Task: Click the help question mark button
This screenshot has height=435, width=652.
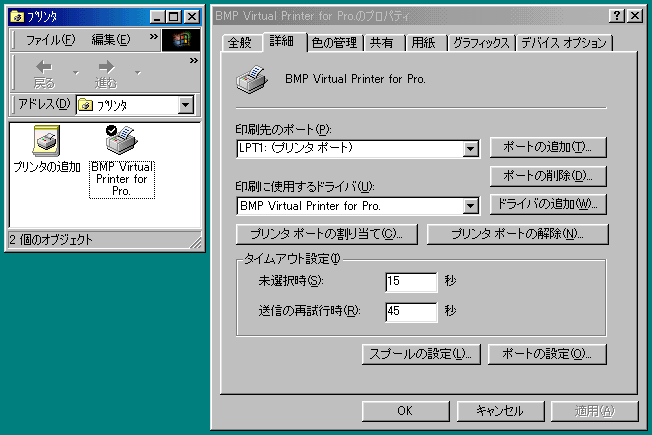Action: [617, 16]
